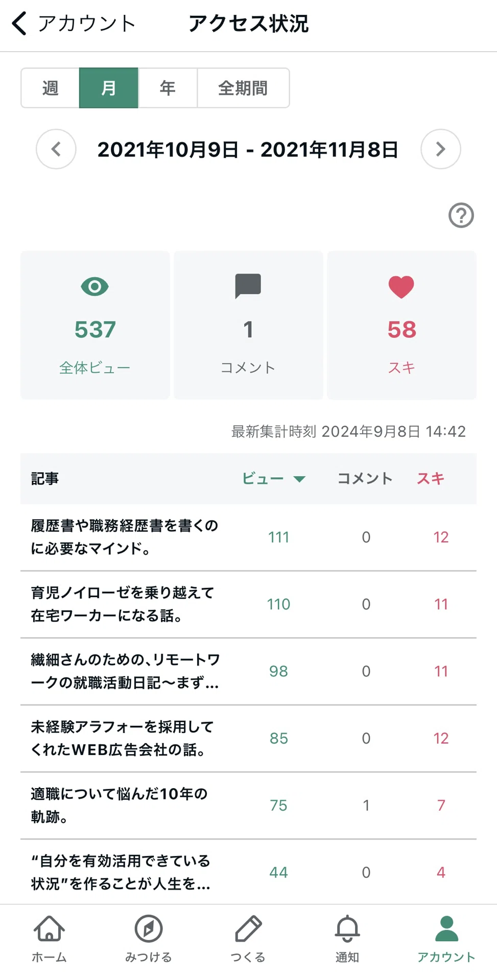Image resolution: width=497 pixels, height=980 pixels.
Task: Select the コメント summary card
Action: tap(248, 325)
